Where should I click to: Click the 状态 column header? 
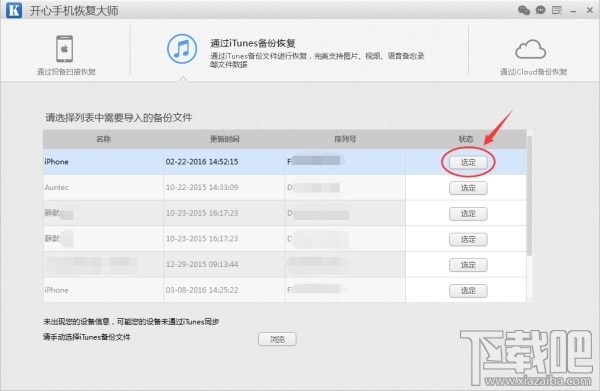[466, 139]
